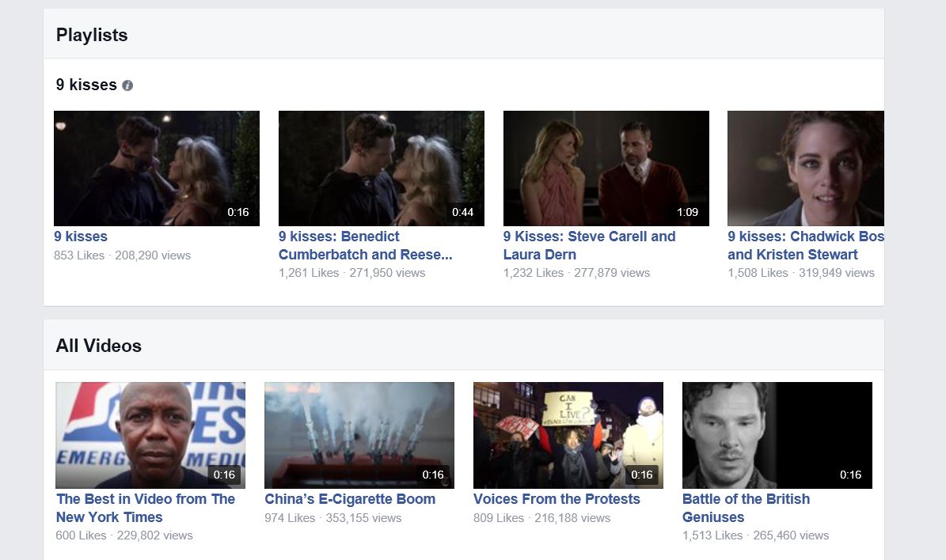Click the 0:44 duration badge on the Cumberbatch video

(x=462, y=212)
